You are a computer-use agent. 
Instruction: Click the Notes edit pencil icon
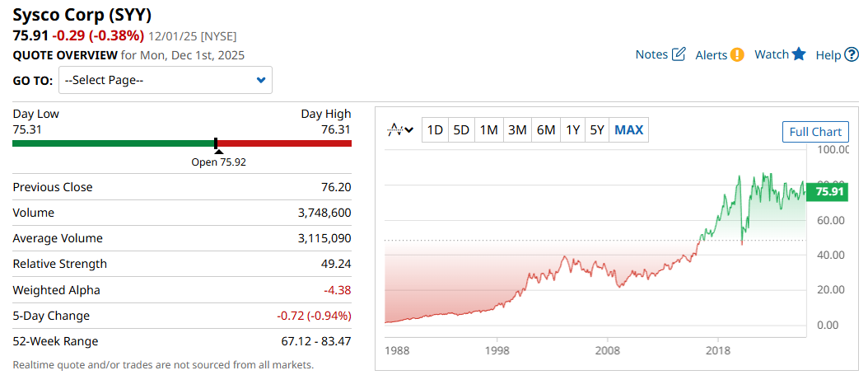pos(679,54)
